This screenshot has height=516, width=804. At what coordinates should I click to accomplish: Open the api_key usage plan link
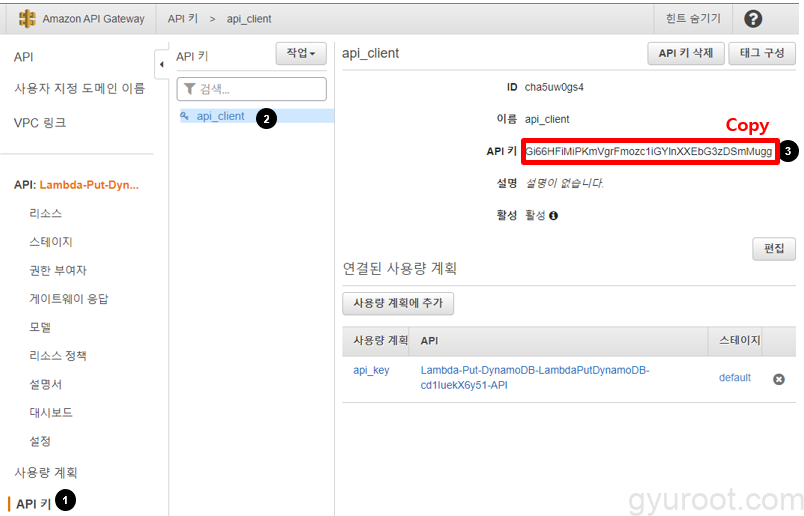[x=371, y=370]
